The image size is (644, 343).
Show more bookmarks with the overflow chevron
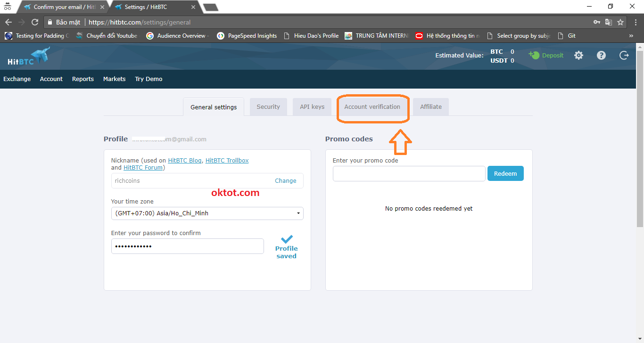631,36
